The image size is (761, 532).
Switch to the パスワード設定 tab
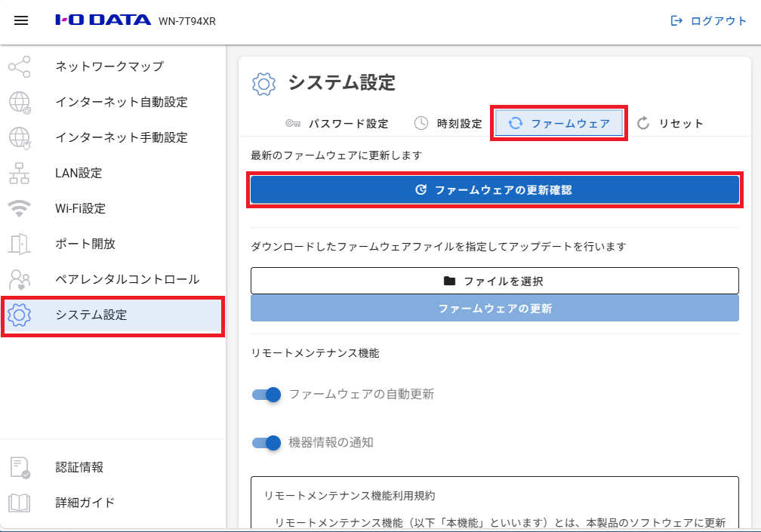348,122
